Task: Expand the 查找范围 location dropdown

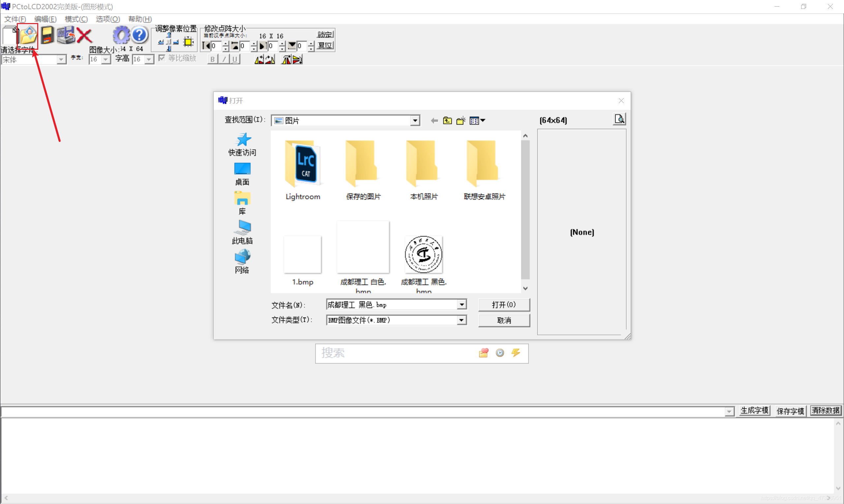Action: coord(415,120)
